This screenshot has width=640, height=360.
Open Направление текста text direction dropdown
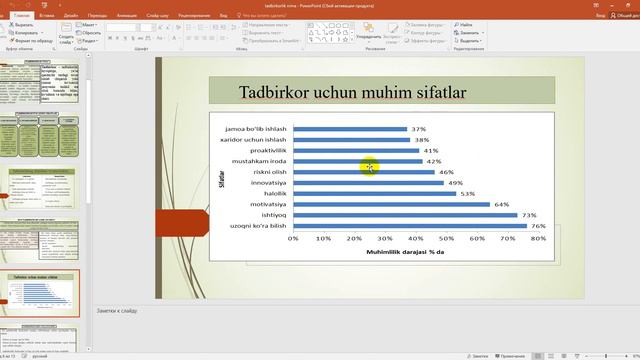point(267,25)
